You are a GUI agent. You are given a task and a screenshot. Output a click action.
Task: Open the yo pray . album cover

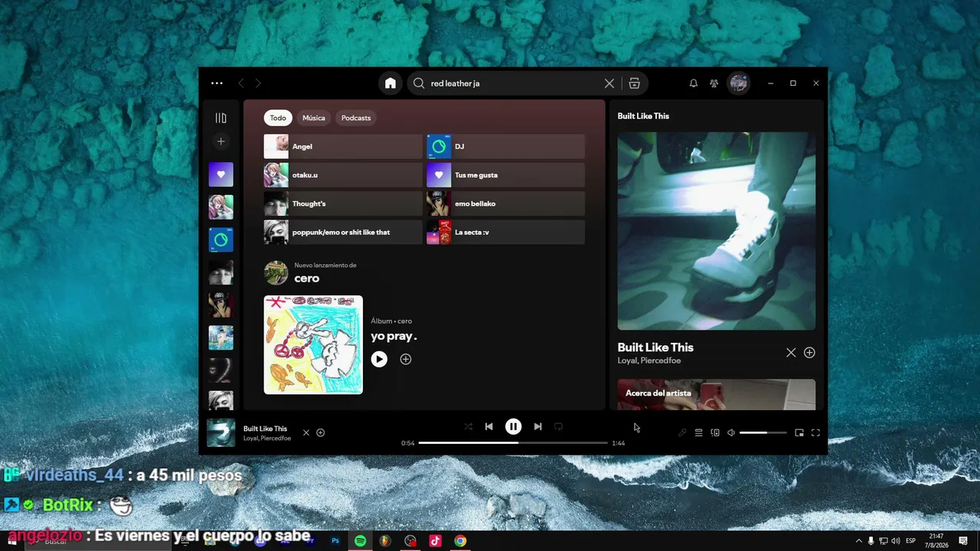[313, 345]
